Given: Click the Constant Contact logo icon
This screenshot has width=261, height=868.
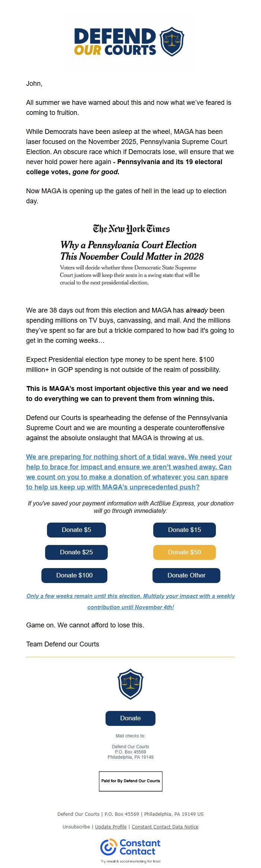Looking at the screenshot, I should [x=109, y=846].
